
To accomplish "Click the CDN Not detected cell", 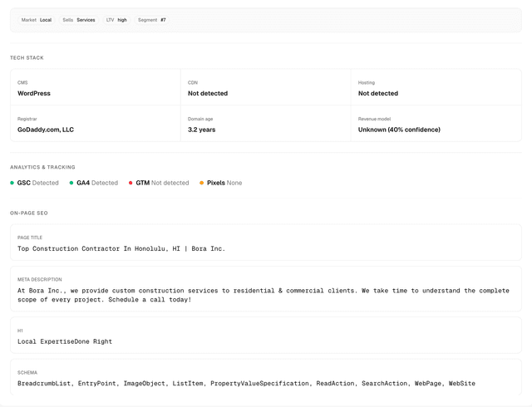I will click(265, 88).
